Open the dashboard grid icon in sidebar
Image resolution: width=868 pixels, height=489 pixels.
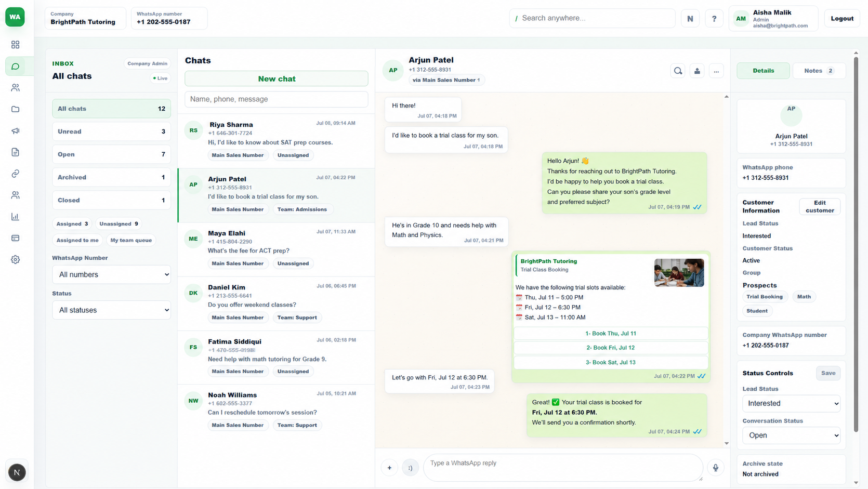tap(15, 45)
